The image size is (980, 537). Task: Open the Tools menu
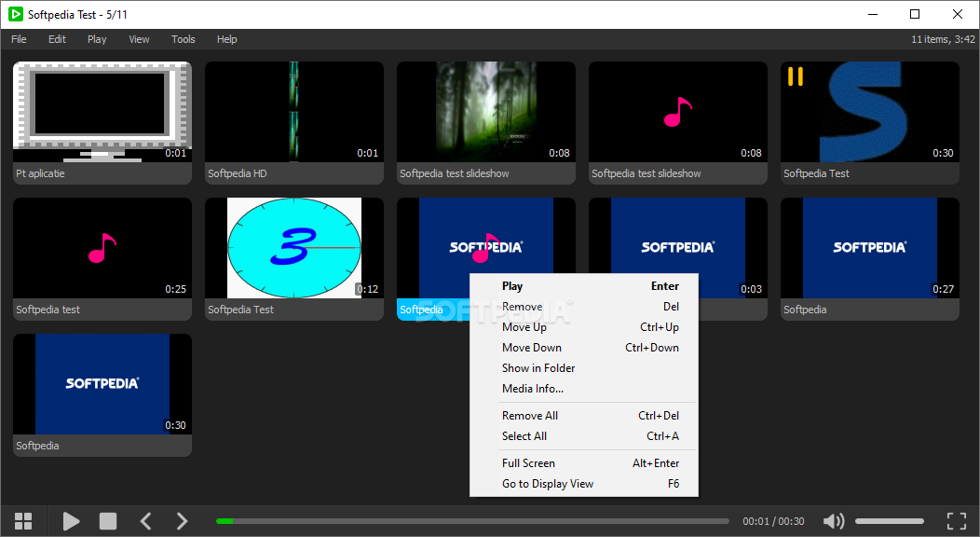tap(184, 39)
